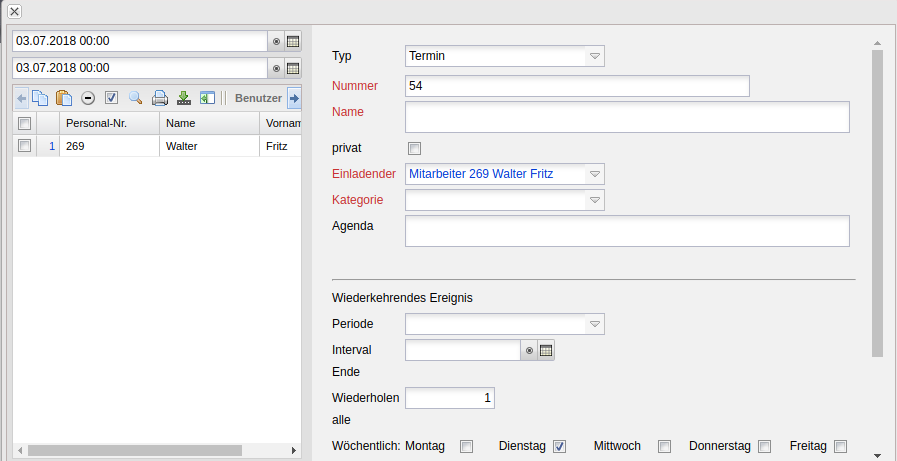Click the copy icon in the toolbar
897x461 pixels.
click(x=40, y=98)
